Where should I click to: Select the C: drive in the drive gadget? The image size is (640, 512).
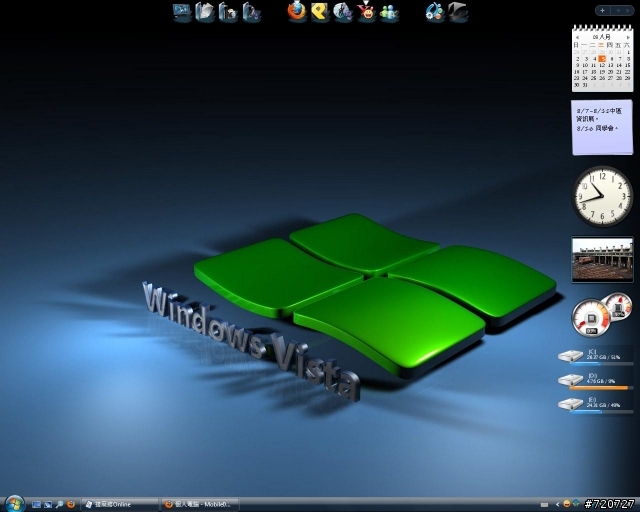coord(596,356)
